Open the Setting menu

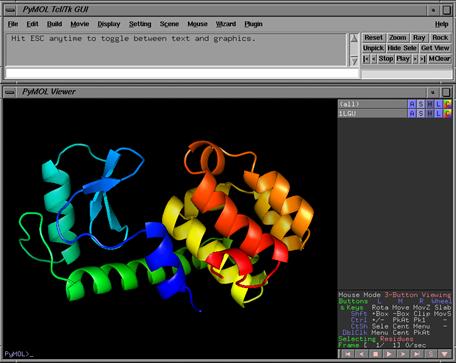click(x=140, y=24)
